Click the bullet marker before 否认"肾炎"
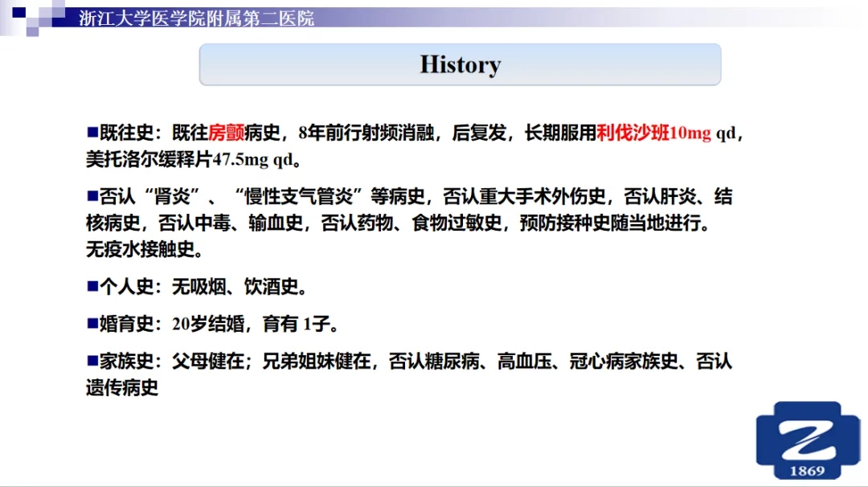This screenshot has width=868, height=487. click(x=92, y=195)
